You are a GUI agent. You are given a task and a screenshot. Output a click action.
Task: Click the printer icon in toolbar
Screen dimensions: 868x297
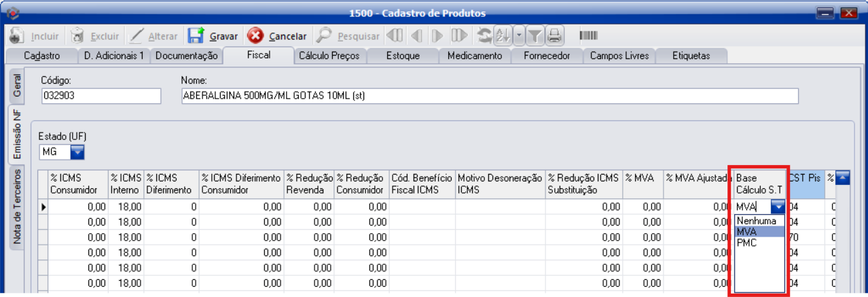pos(554,35)
